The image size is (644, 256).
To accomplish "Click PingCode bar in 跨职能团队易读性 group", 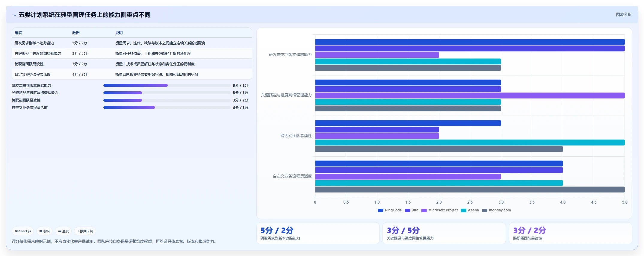I will coord(408,123).
